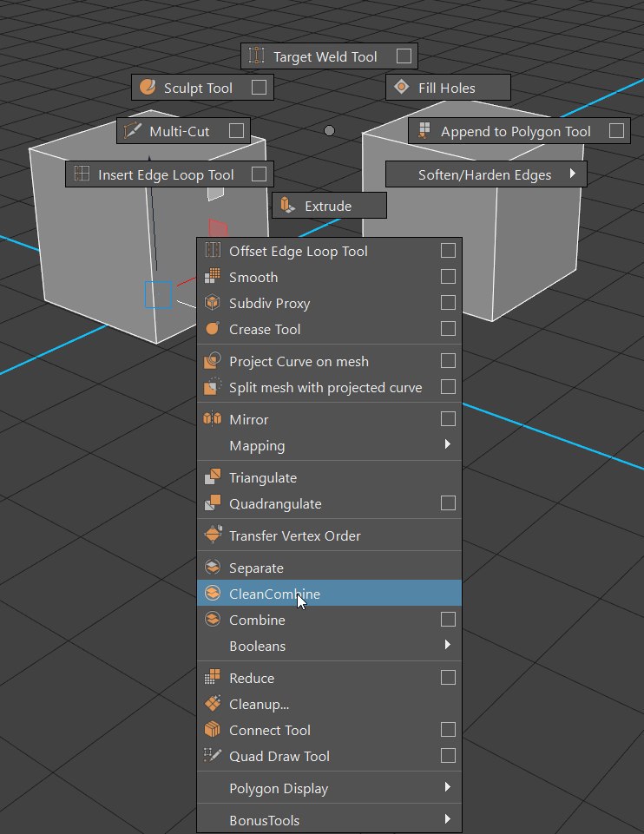Click the Smooth icon
This screenshot has height=834, width=644.
[x=213, y=276]
